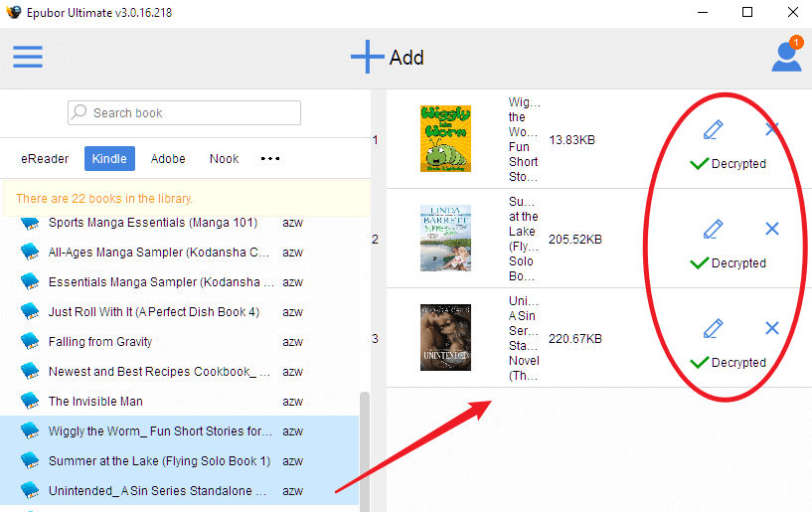Click book icon beside Sports Manga Essentials
This screenshot has width=812, height=512.
point(30,224)
